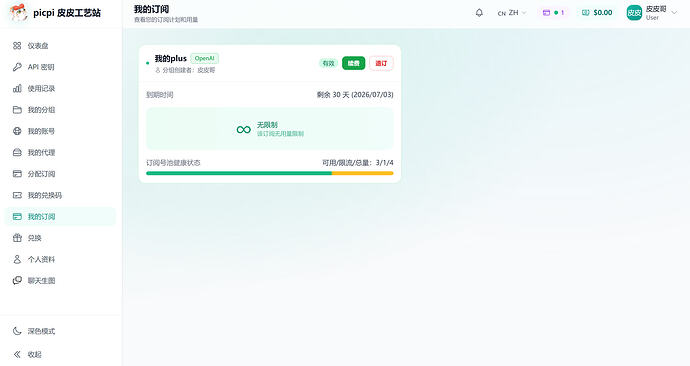Open 个人资料 via its person icon
This screenshot has height=366, width=690.
pos(17,259)
